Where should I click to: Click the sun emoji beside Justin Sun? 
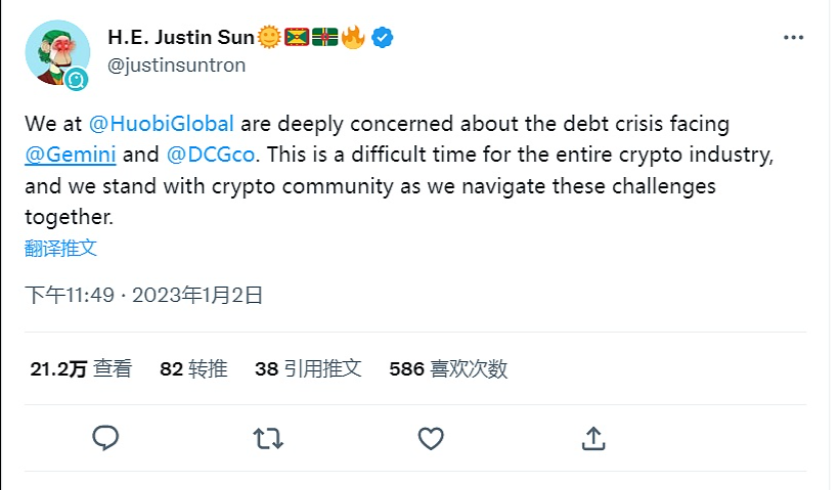click(269, 39)
